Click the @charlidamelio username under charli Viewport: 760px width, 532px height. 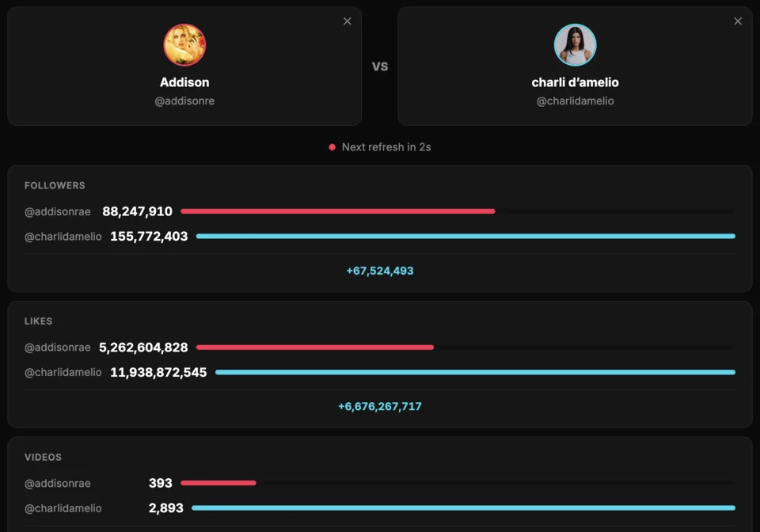tap(576, 101)
